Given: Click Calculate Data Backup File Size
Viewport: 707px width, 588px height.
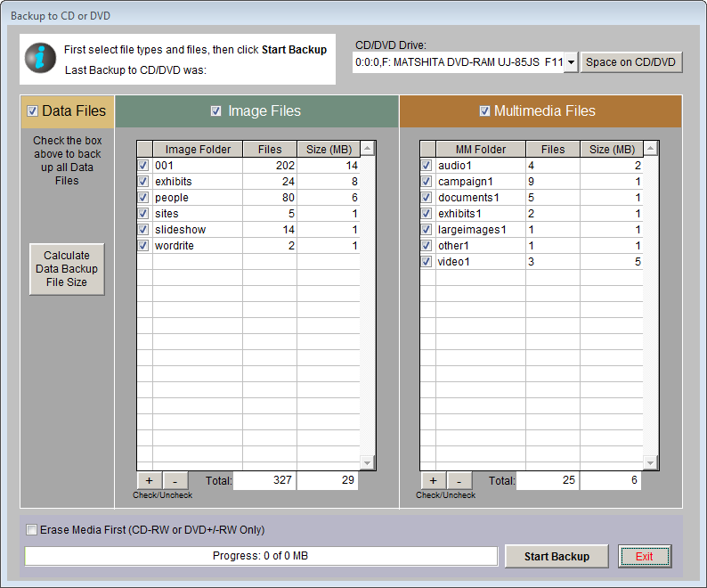Looking at the screenshot, I should (x=67, y=269).
